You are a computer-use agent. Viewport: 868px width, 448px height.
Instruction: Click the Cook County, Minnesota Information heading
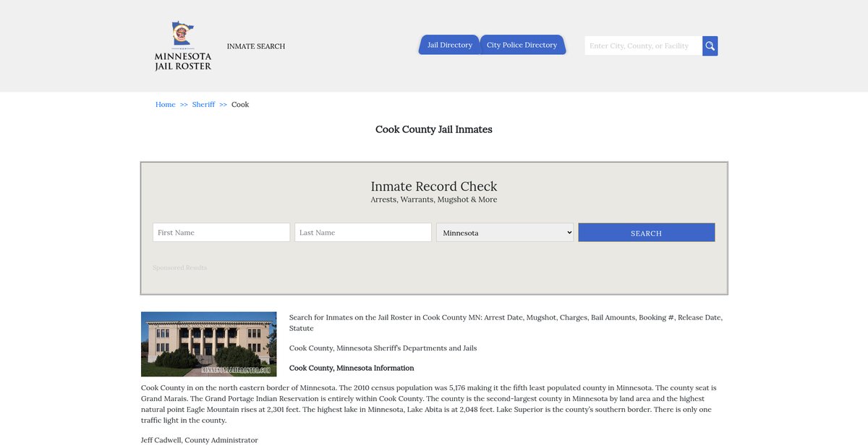[352, 368]
